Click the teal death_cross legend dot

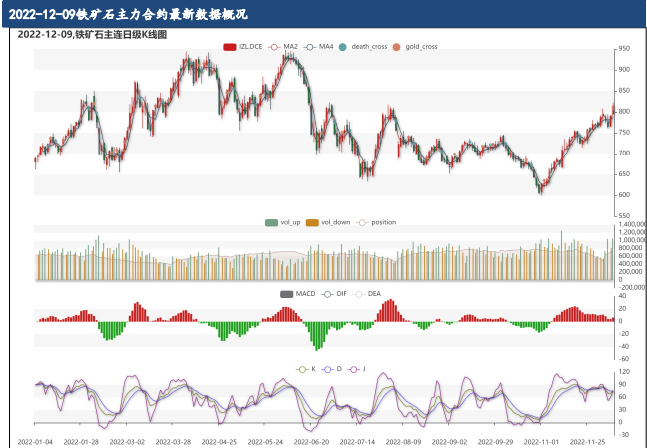pyautogui.click(x=343, y=46)
